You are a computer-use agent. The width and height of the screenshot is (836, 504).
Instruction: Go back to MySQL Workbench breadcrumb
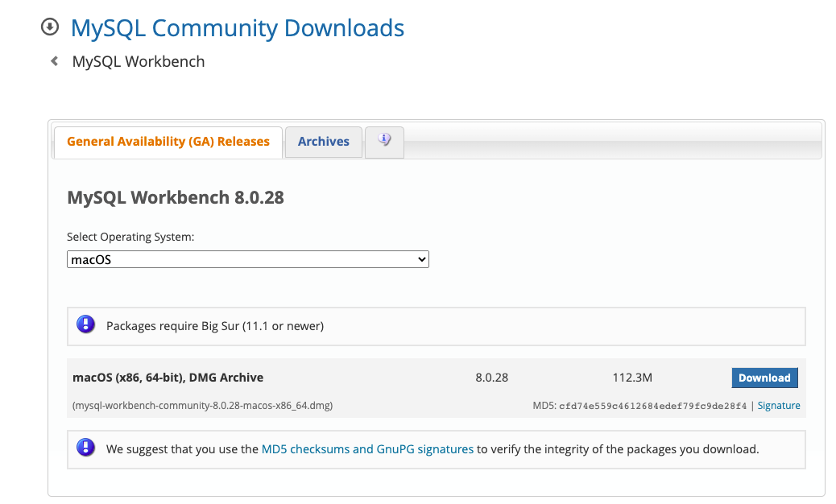pos(139,62)
